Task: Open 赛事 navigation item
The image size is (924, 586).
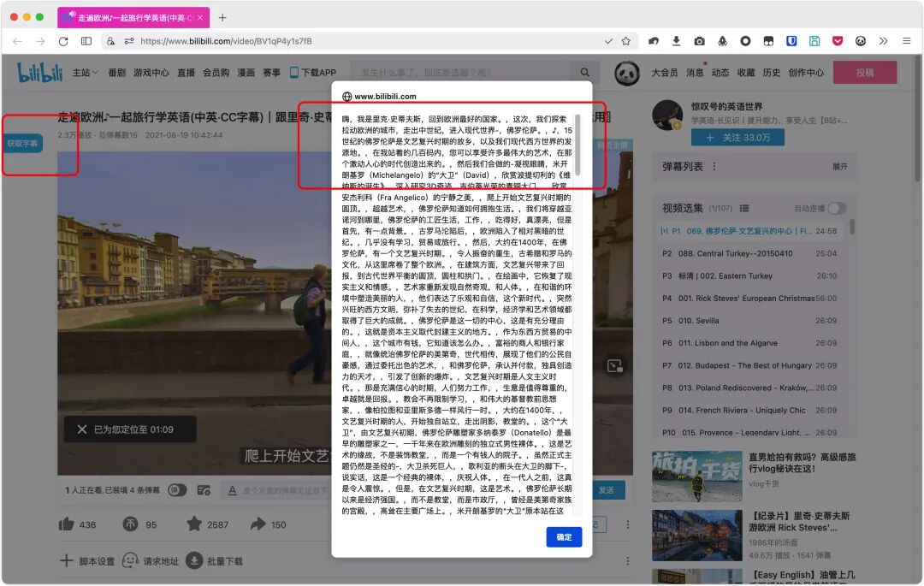Action: coord(272,73)
